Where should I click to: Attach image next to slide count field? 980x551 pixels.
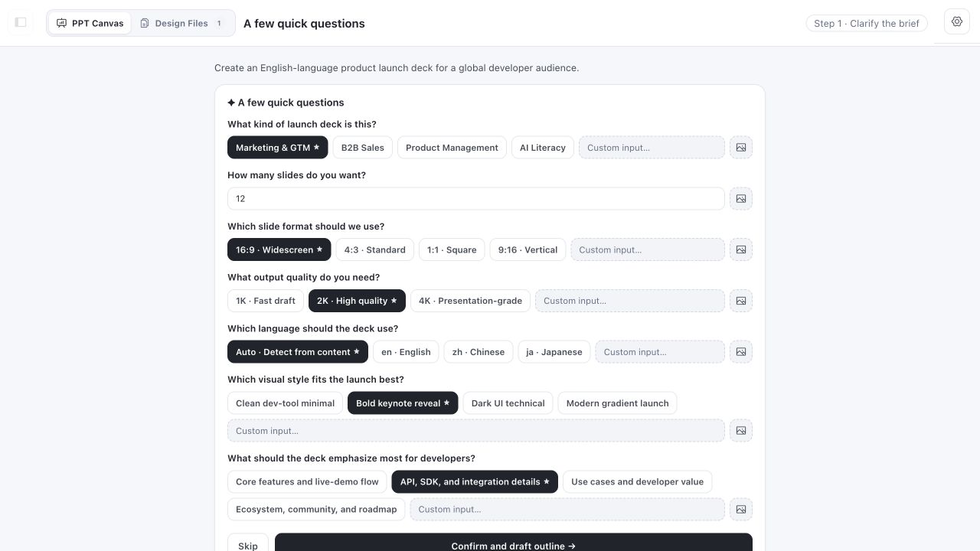741,199
